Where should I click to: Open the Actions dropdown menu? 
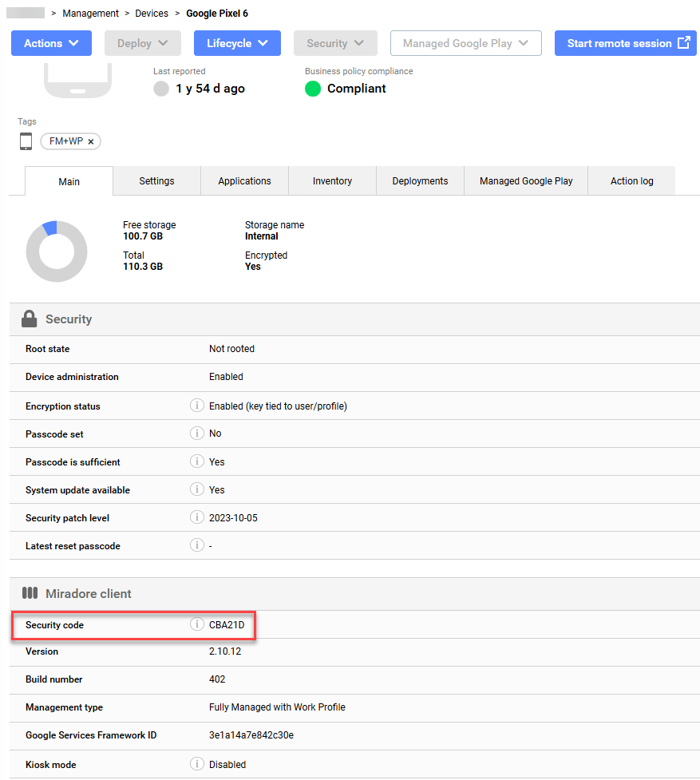51,43
